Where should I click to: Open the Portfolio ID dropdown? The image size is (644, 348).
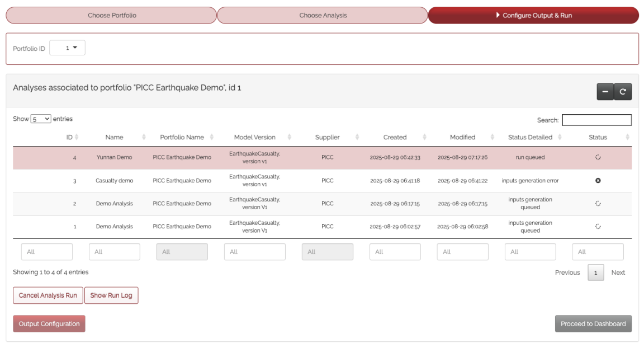[x=67, y=48]
